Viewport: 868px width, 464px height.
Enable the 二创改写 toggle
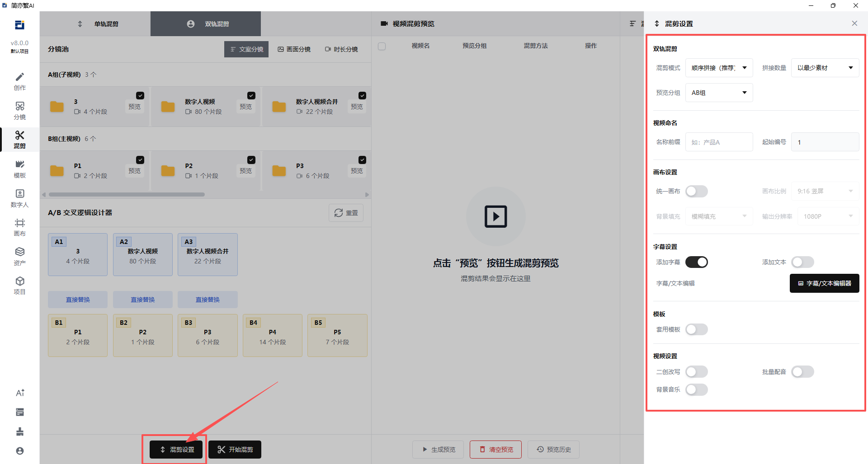pos(697,372)
